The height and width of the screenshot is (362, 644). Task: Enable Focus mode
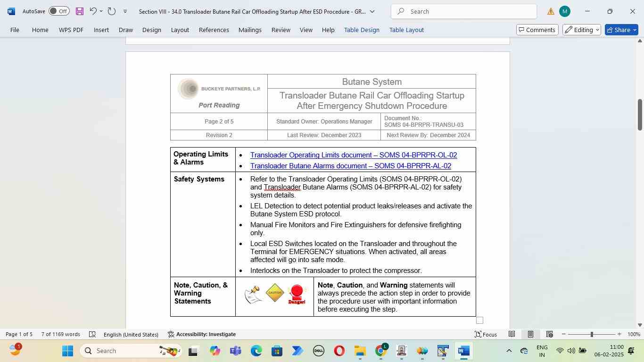[x=486, y=334]
